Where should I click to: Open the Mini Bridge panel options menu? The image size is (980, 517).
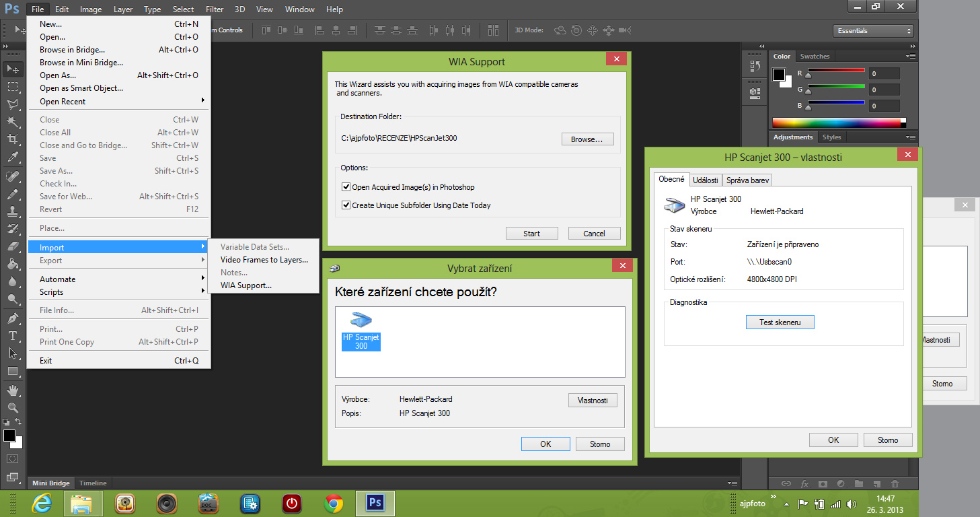pos(731,483)
